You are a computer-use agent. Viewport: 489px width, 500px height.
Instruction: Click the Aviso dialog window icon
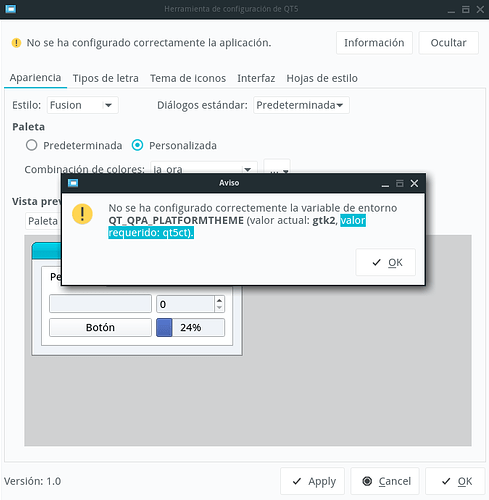tap(73, 183)
